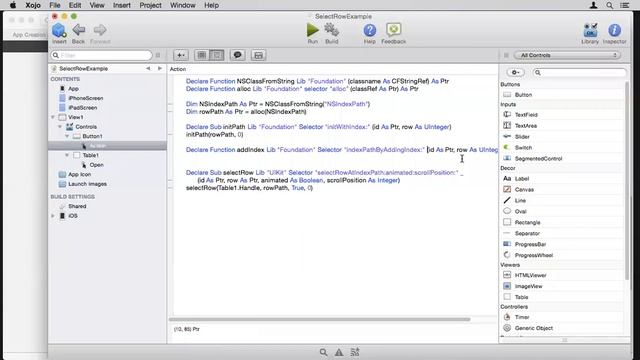The height and width of the screenshot is (360, 640).
Task: Show warnings panel at bottom bar
Action: click(x=339, y=352)
